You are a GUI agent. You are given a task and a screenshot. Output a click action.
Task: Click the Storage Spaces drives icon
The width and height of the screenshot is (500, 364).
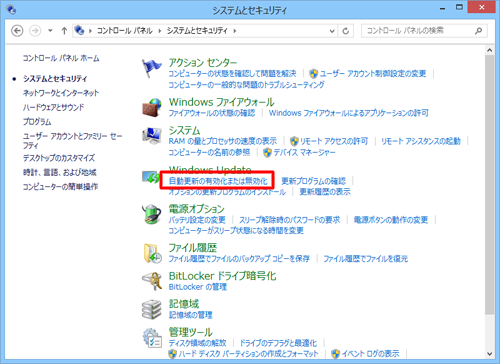[x=152, y=309]
